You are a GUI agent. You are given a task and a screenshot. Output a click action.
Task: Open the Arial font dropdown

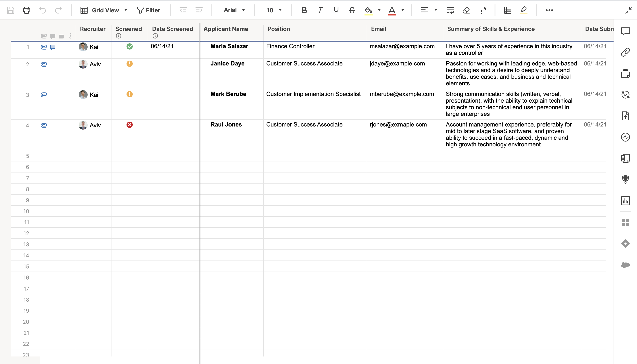(234, 10)
